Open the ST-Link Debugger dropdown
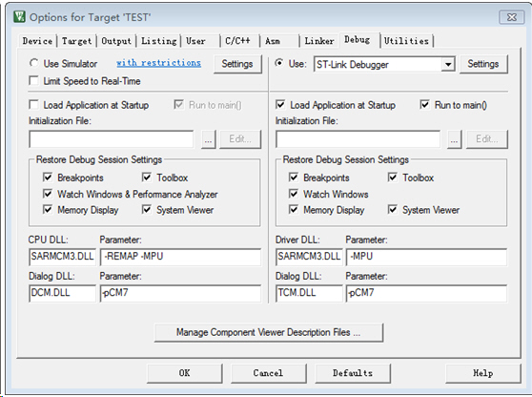Screen dimensions: 532x397 (448, 64)
